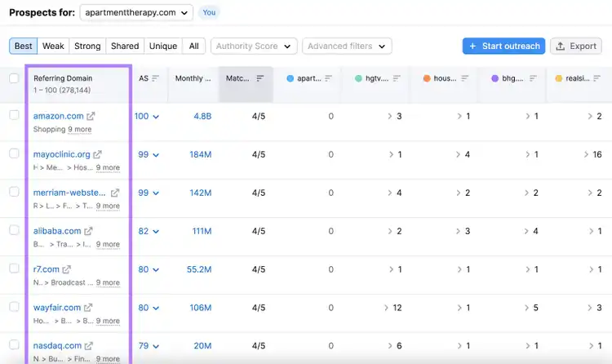
Task: Click 4.8B monthly visits for amazon.com
Action: [202, 116]
